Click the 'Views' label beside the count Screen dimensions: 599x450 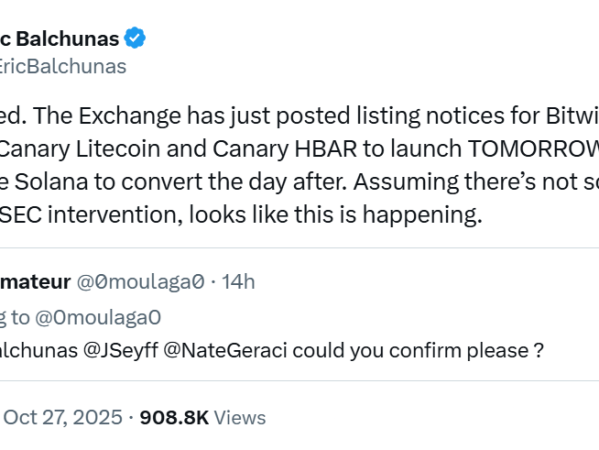(x=240, y=418)
